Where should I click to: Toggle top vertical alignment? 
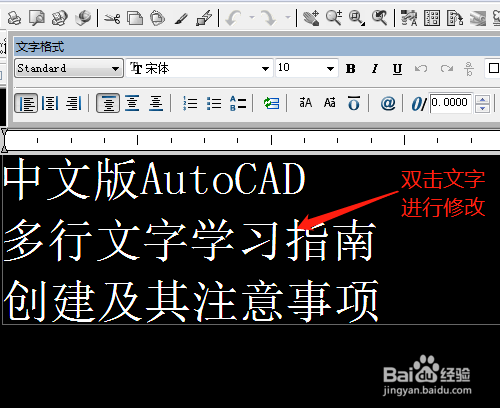click(108, 103)
